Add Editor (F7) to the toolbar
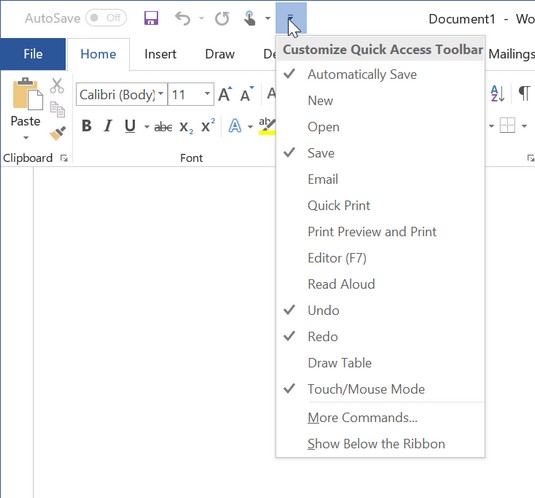535x498 pixels. (x=380, y=258)
